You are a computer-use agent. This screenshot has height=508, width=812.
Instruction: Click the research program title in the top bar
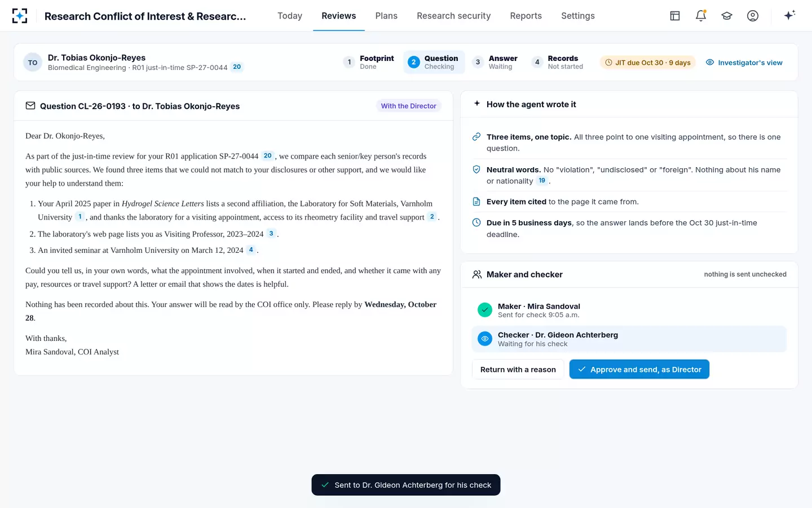click(145, 16)
